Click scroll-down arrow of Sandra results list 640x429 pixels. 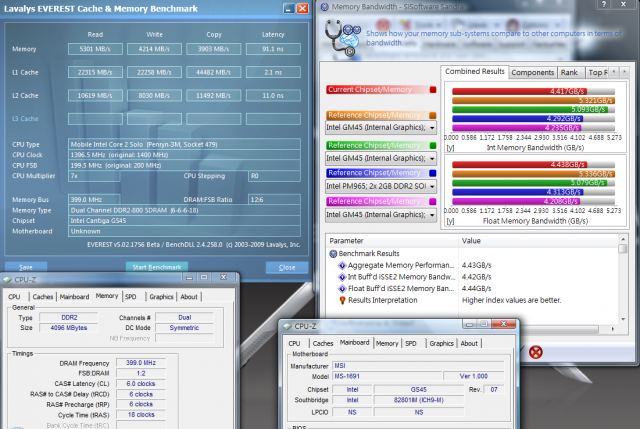pos(623,319)
